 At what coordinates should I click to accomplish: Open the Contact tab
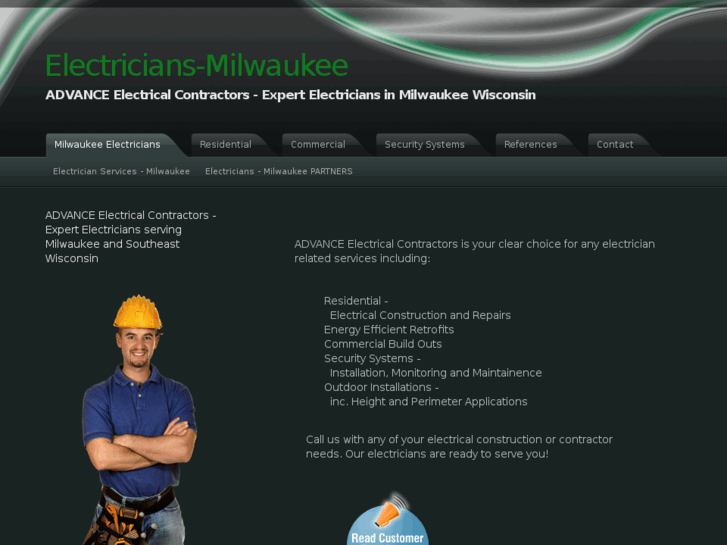[x=615, y=145]
